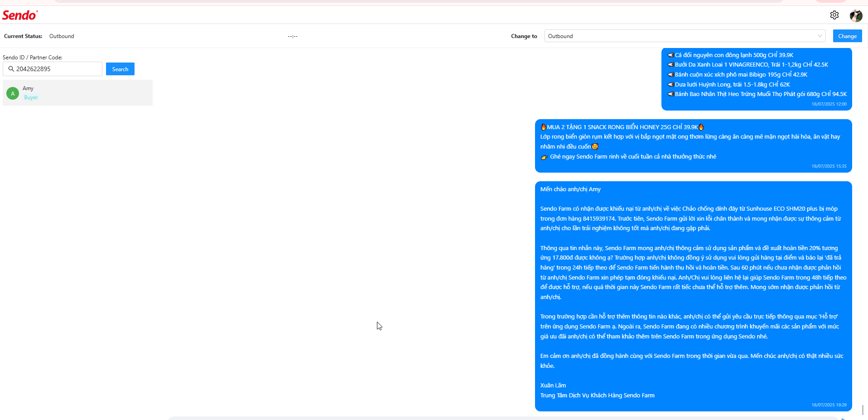Click the timestamp 18/07/2025 12:00
The width and height of the screenshot is (868, 420).
[x=829, y=104]
